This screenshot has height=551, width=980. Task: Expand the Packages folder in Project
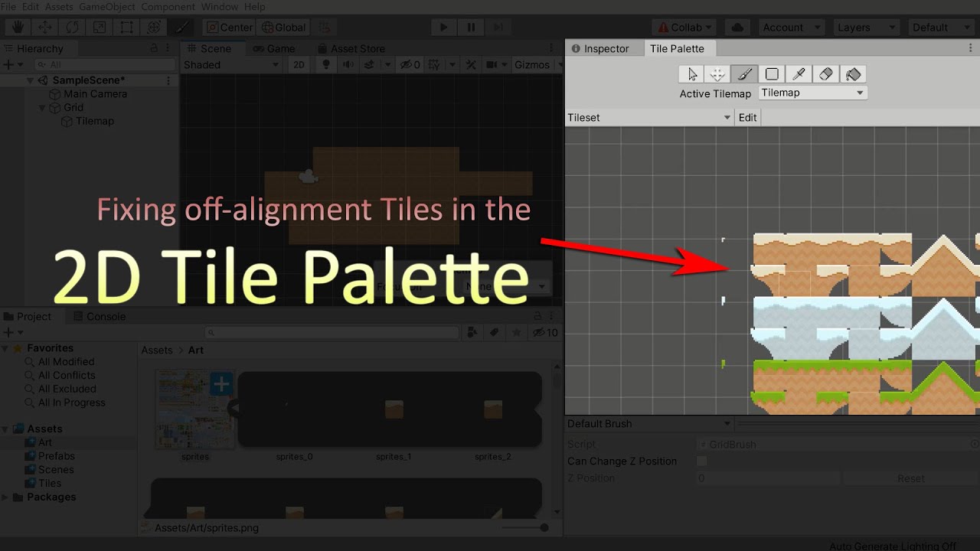click(x=5, y=497)
